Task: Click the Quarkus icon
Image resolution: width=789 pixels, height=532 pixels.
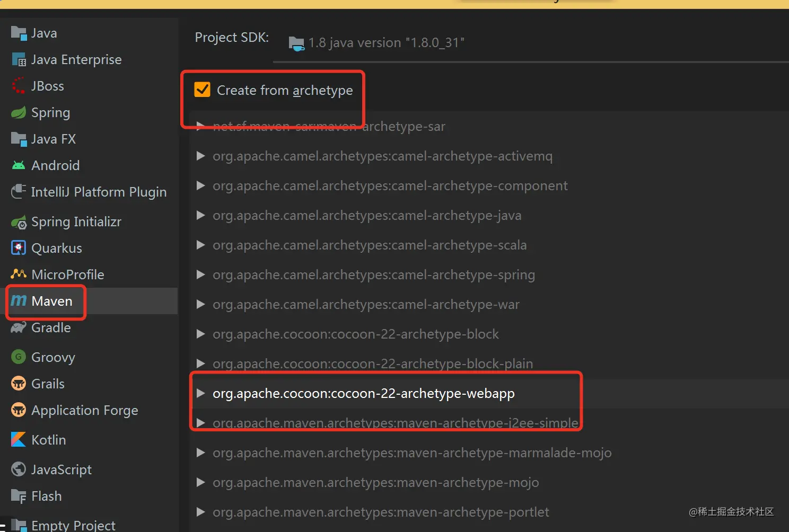Action: click(19, 248)
